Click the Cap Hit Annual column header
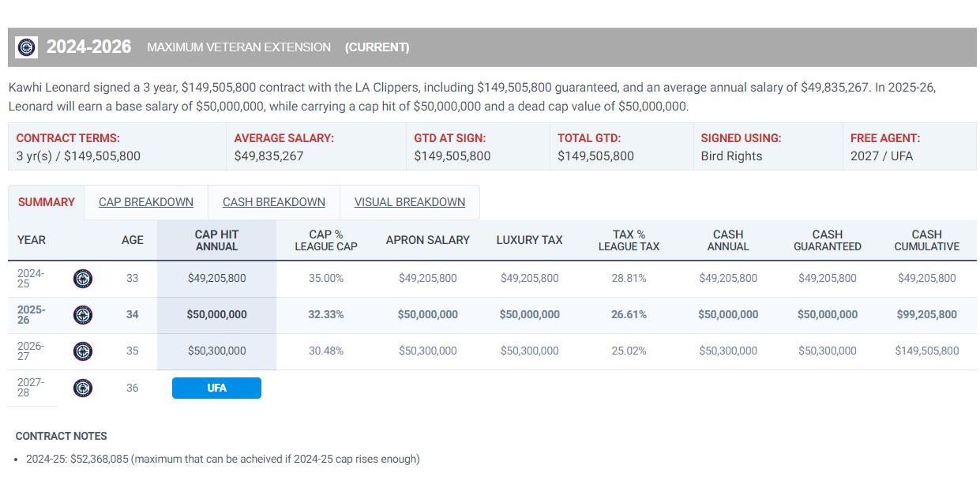The width and height of the screenshot is (980, 484). click(216, 240)
